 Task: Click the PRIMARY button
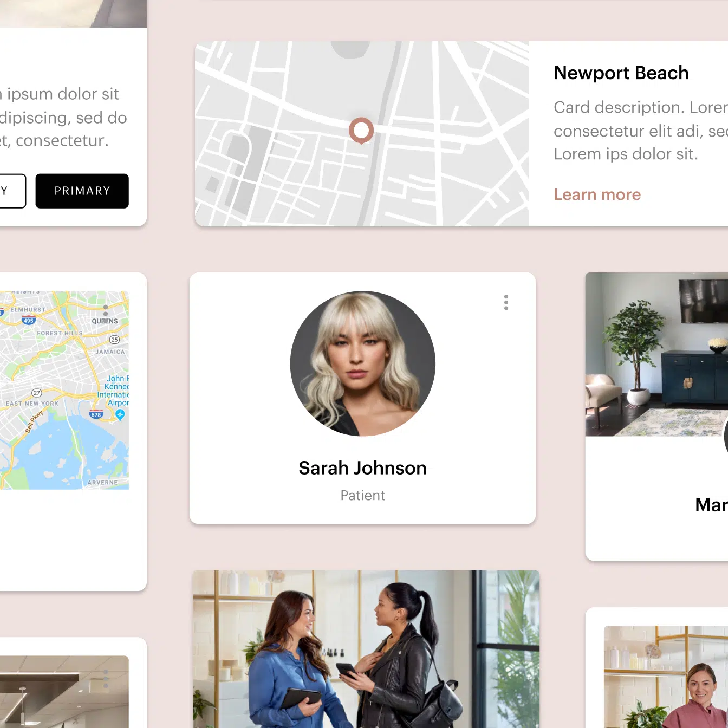pyautogui.click(x=82, y=191)
